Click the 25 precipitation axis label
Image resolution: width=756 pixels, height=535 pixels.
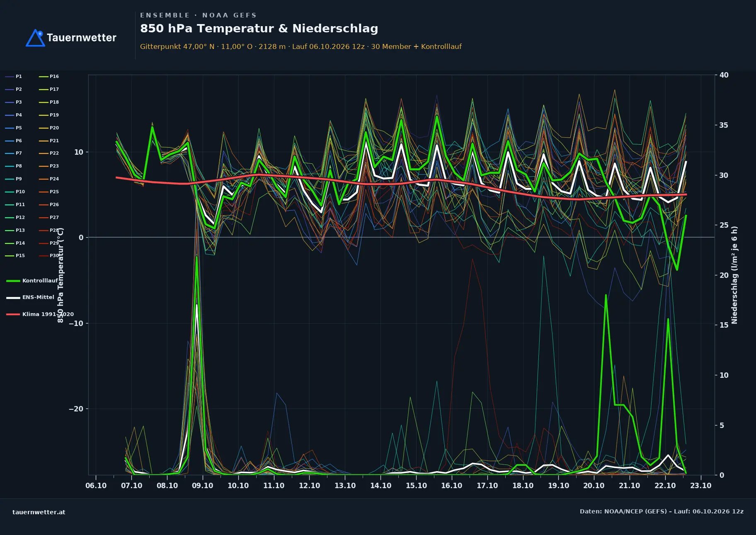724,225
